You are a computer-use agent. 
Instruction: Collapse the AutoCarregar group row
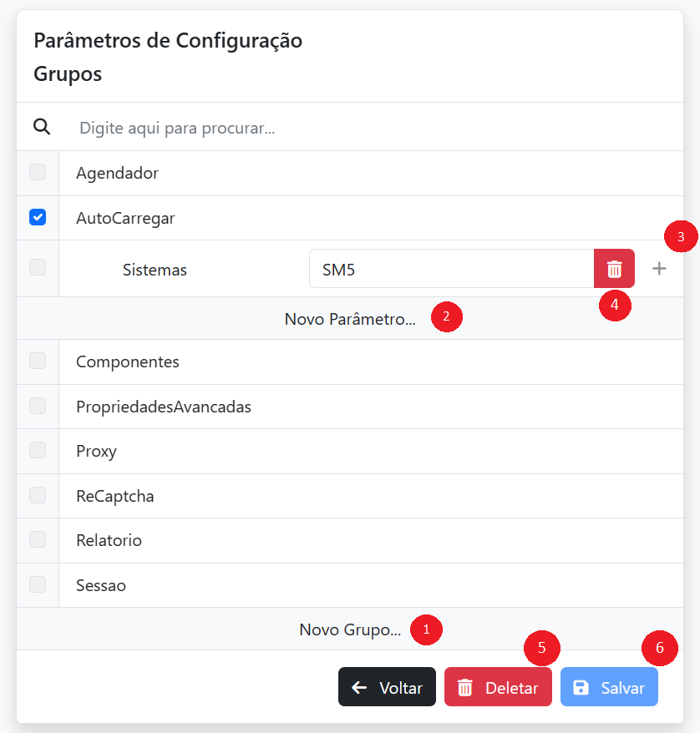point(125,219)
